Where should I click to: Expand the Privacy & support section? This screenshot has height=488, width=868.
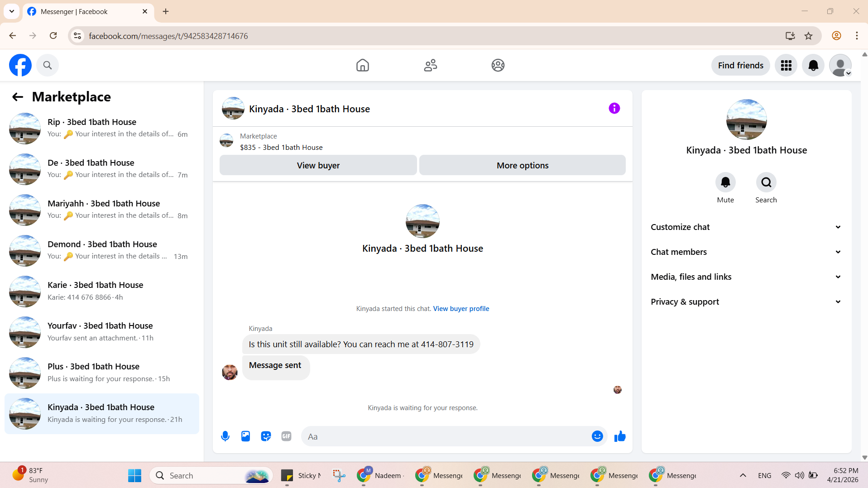coord(746,302)
